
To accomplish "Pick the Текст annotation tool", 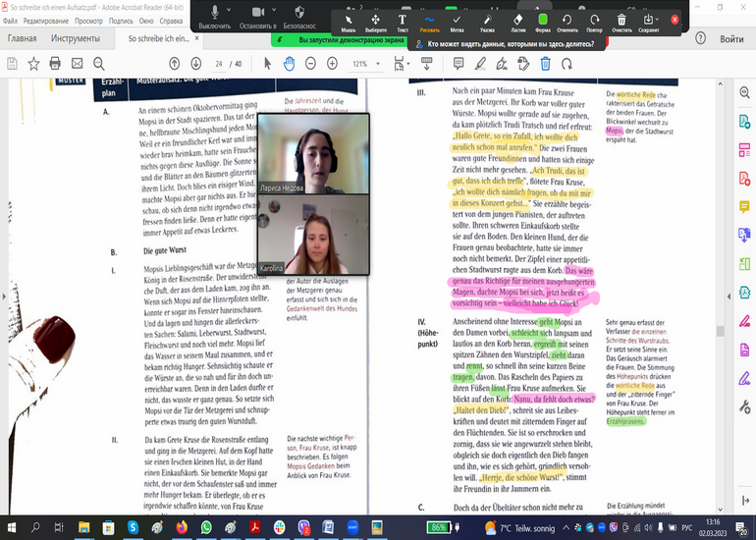I will pyautogui.click(x=403, y=20).
